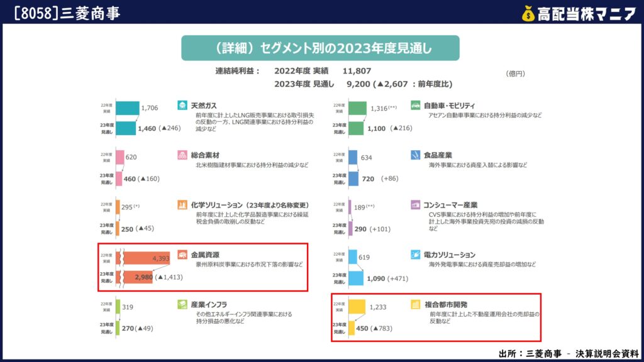The image size is (644, 362).
Task: Click the 290 コンシューマー産業 forecast value
Action: tap(360, 229)
